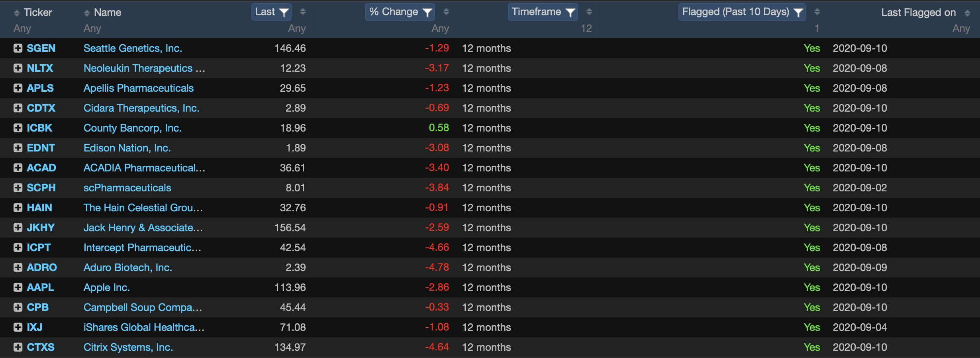This screenshot has height=358, width=980.
Task: Open the HAIN ticker link
Action: click(x=39, y=208)
